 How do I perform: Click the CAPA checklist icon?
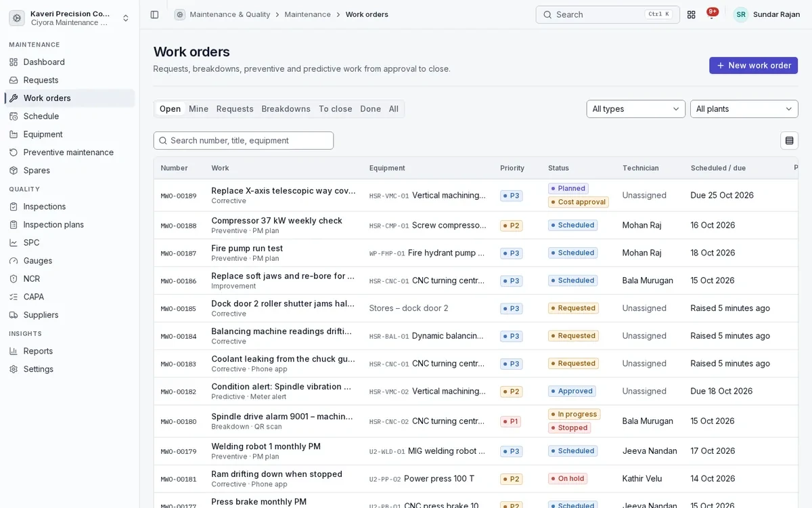[x=14, y=297]
